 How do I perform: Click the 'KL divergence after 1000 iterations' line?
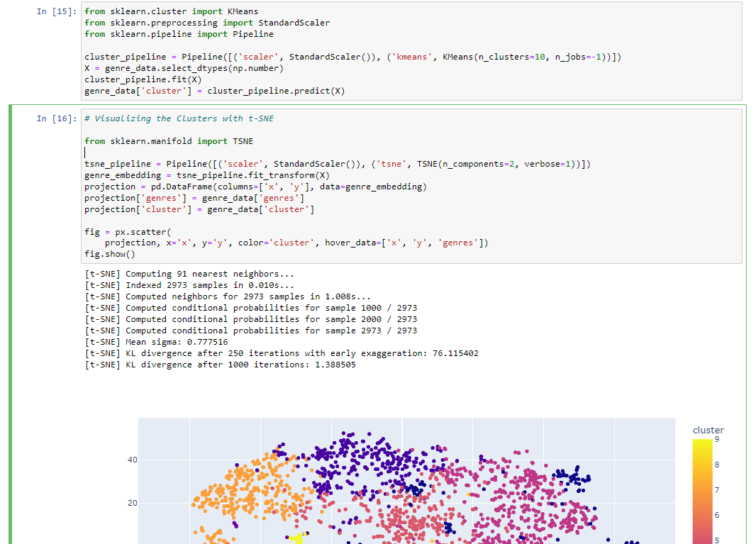221,365
